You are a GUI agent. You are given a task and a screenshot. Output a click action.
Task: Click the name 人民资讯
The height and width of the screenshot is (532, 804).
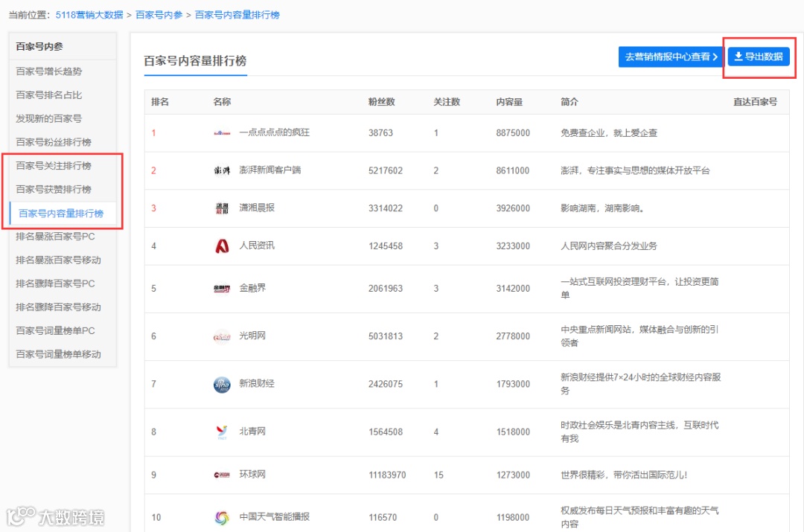(x=257, y=246)
